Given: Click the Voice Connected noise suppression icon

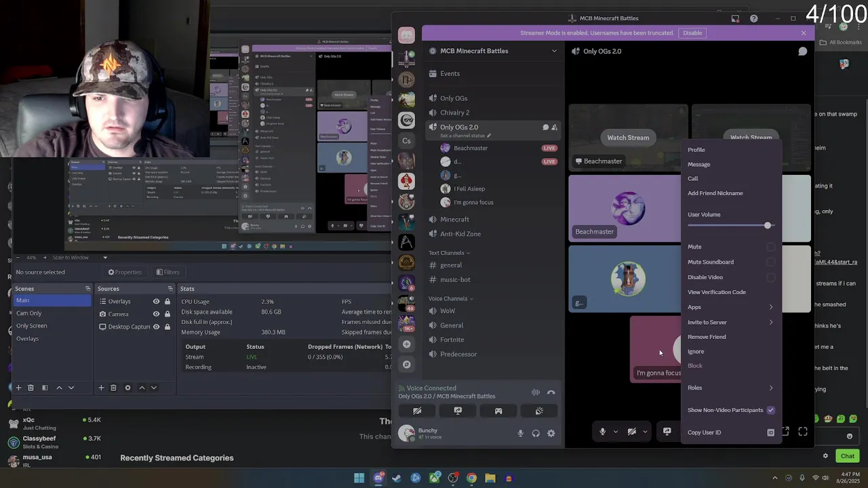Looking at the screenshot, I should pyautogui.click(x=536, y=392).
